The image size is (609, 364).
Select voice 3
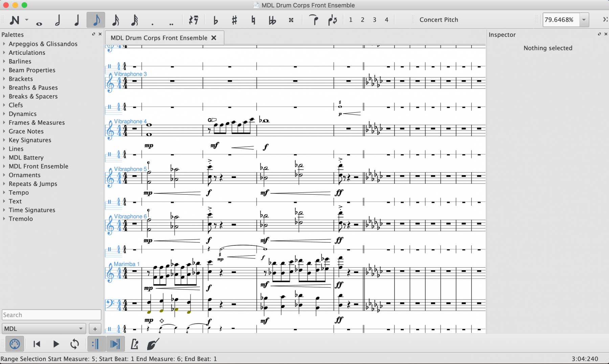tap(375, 20)
